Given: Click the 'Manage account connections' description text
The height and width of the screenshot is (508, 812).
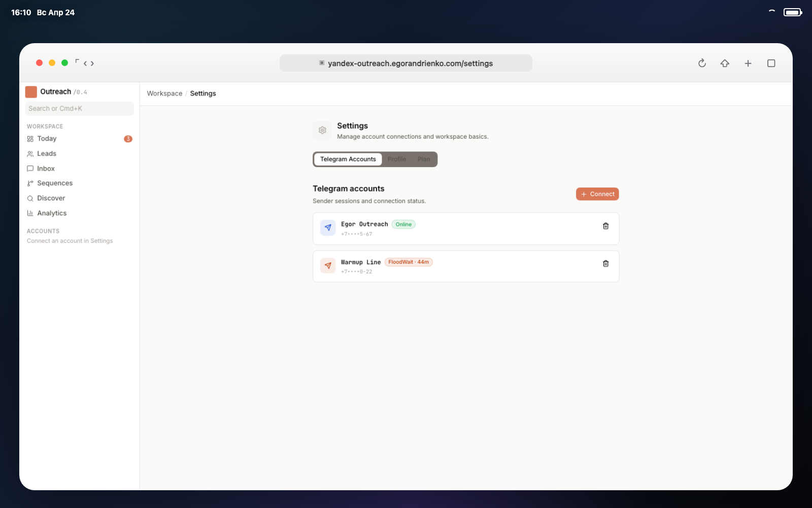Looking at the screenshot, I should click(413, 137).
